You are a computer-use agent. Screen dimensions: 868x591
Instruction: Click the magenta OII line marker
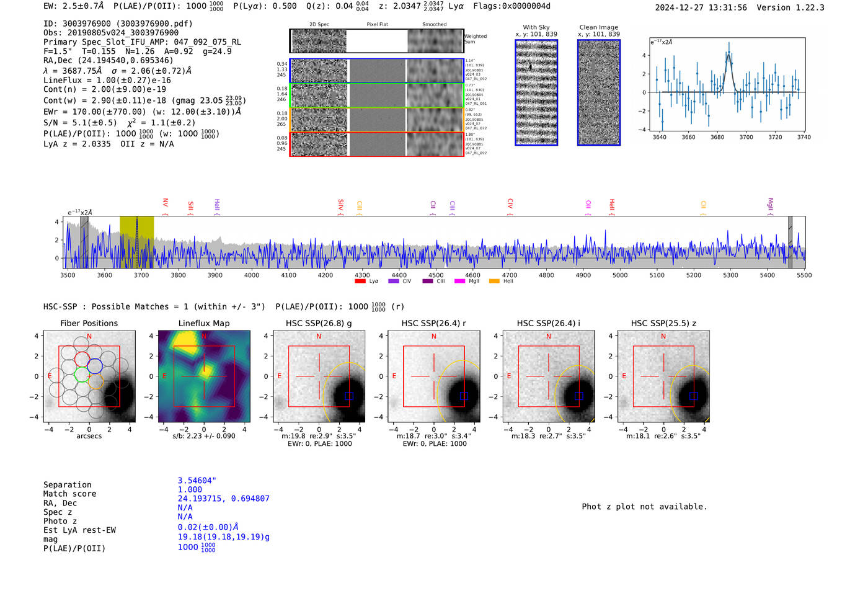pos(588,208)
